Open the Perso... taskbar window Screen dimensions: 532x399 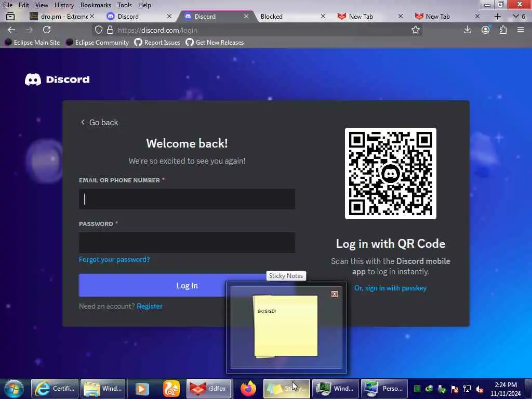pos(384,389)
